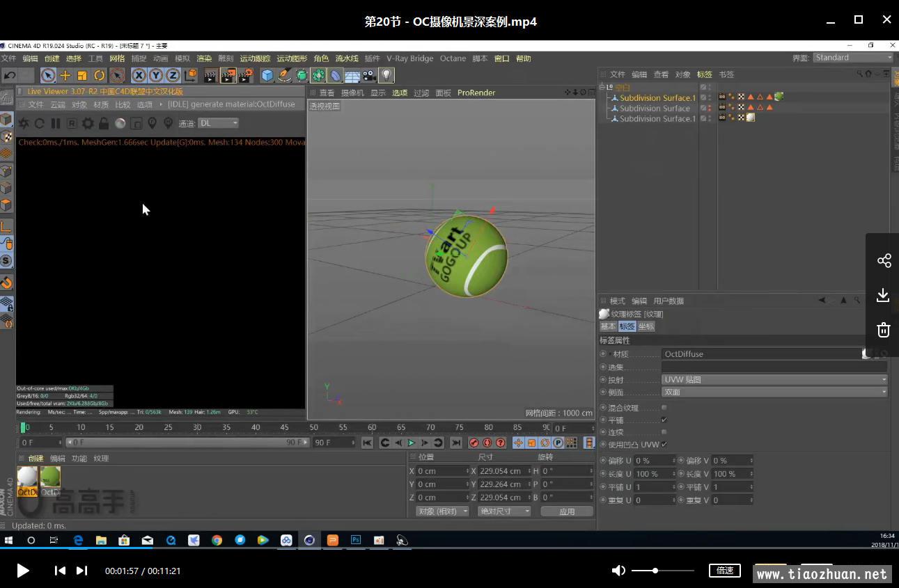Click the coordinate system cube icon

190,75
